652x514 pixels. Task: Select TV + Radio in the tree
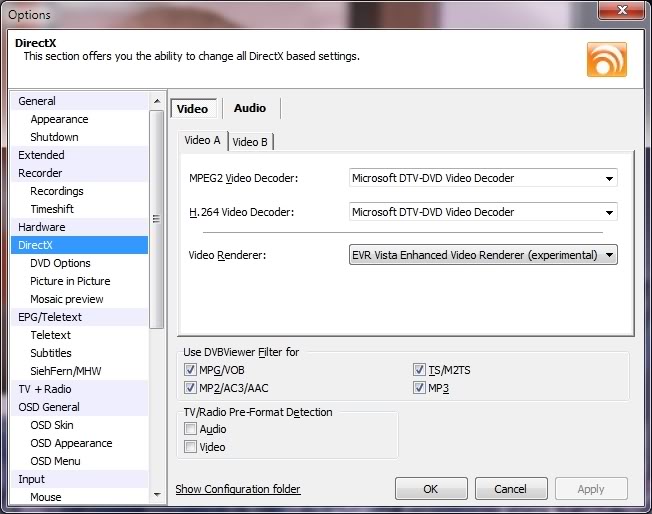click(x=79, y=389)
